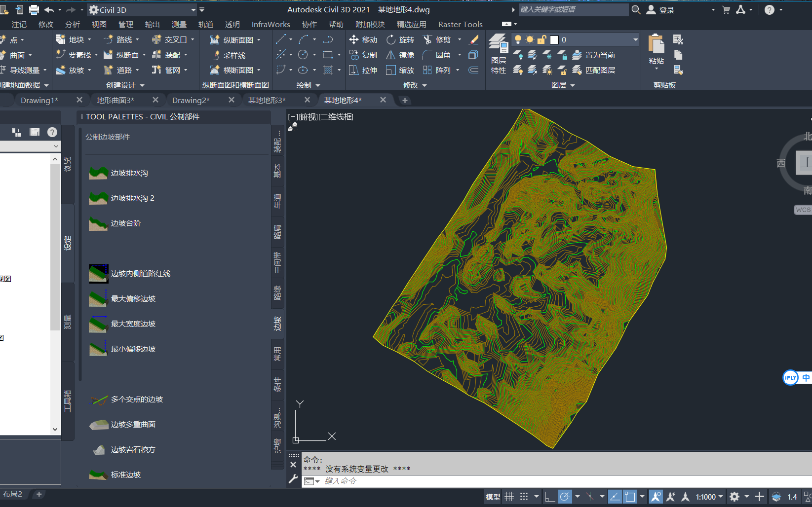Click the layer color swatch next to layer 0
This screenshot has height=507, width=812.
point(555,39)
